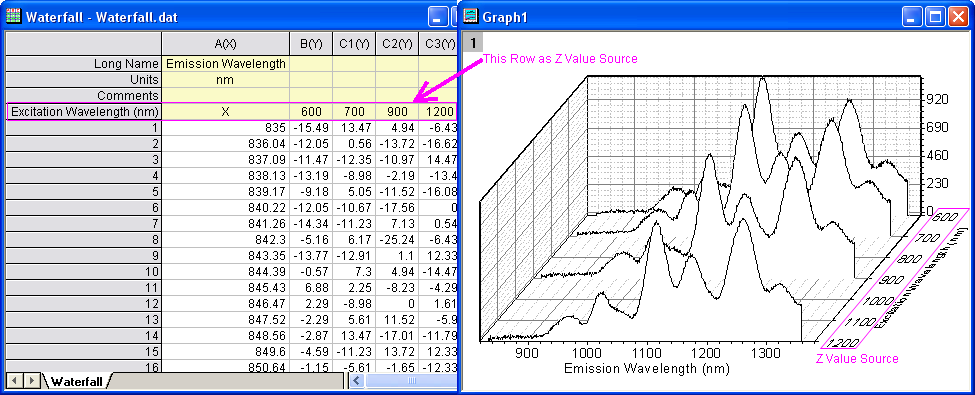The height and width of the screenshot is (395, 975).
Task: Go to next sheet tab arrow
Action: tap(32, 380)
